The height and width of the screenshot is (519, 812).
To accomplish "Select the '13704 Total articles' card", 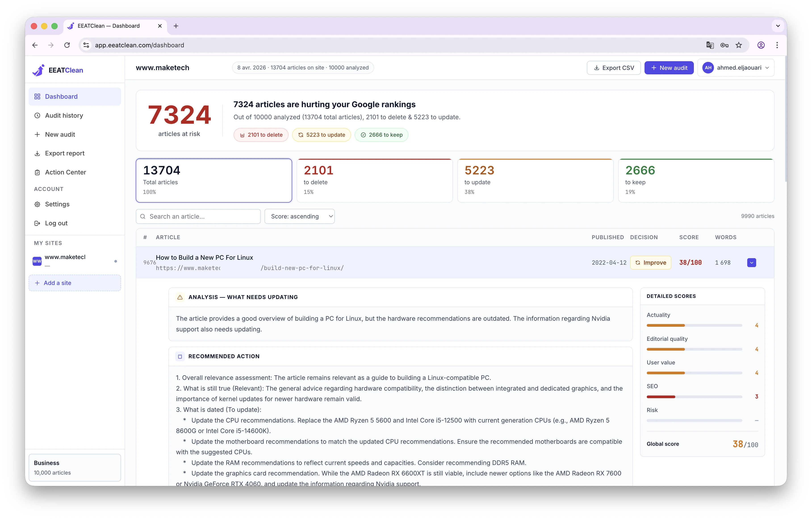I will point(213,180).
